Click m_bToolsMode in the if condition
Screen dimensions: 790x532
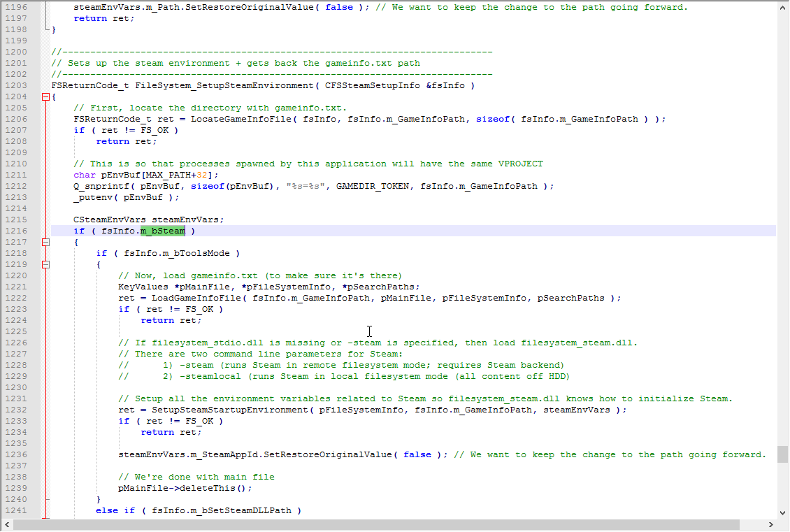click(196, 253)
